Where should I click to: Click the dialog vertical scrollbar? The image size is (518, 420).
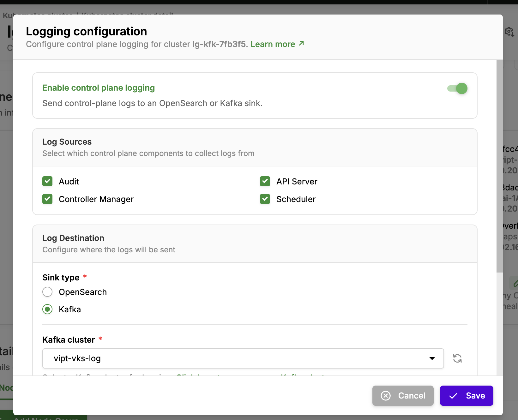499,166
